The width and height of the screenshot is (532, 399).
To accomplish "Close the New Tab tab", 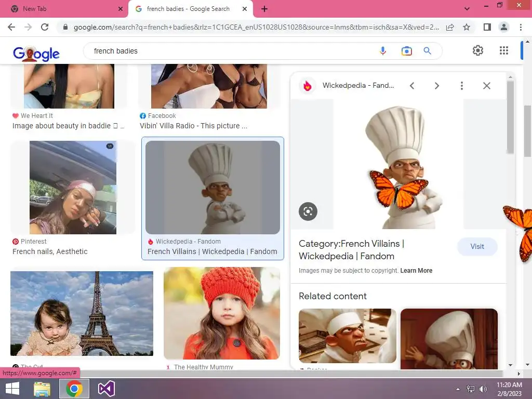I will pos(121,9).
